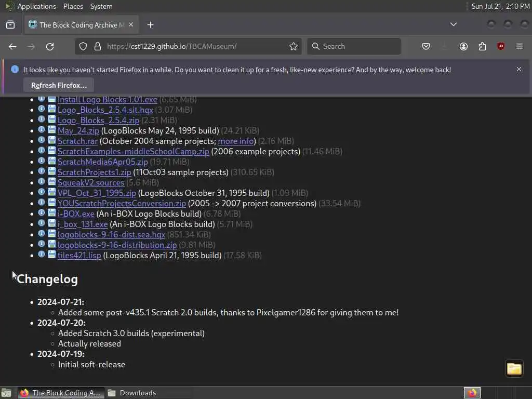Screen dimensions: 532x399
Task: Download logoblocks-9-16-dist.sea.hqx
Action: 111,235
